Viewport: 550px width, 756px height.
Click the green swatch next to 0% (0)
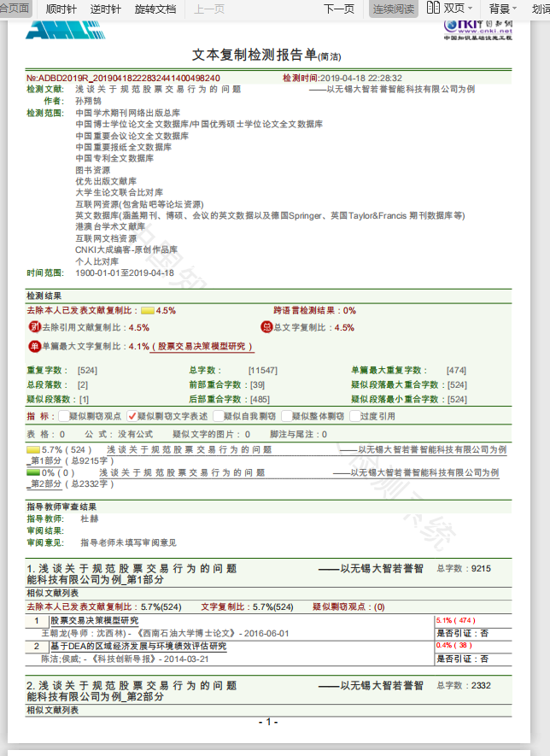tap(33, 473)
